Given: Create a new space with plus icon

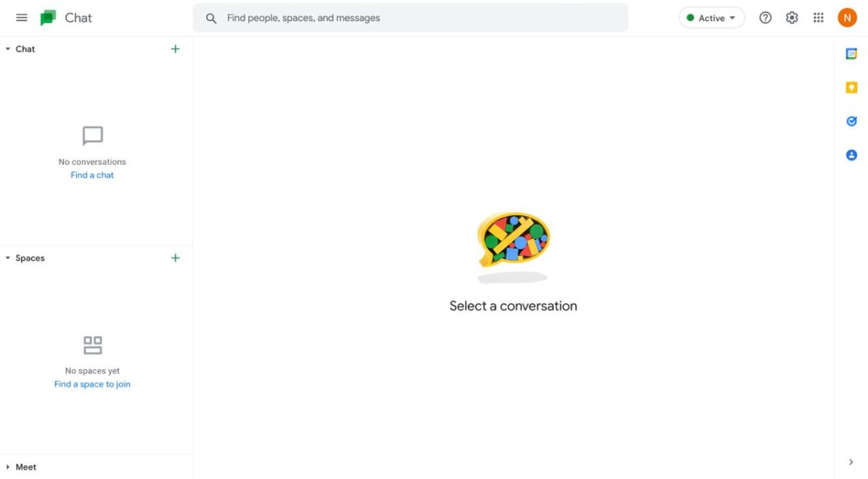Looking at the screenshot, I should [175, 258].
